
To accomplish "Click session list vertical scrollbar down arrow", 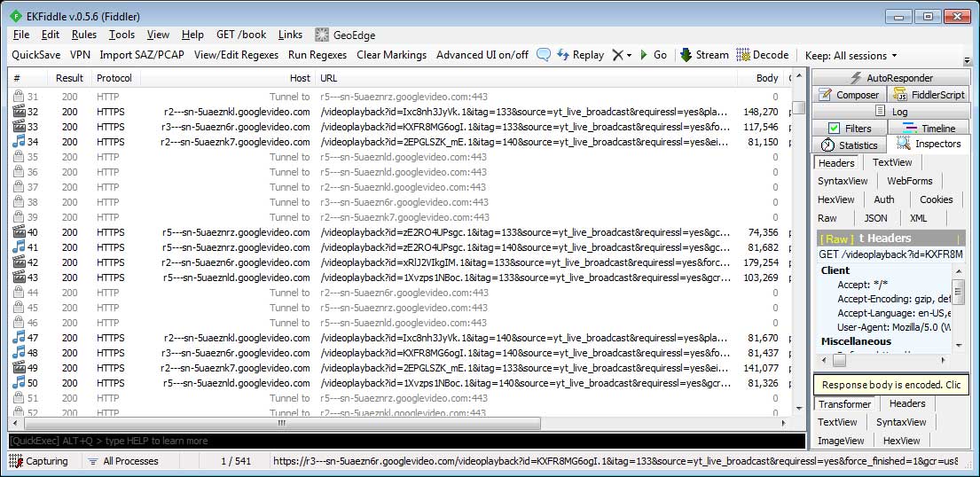I will [799, 409].
